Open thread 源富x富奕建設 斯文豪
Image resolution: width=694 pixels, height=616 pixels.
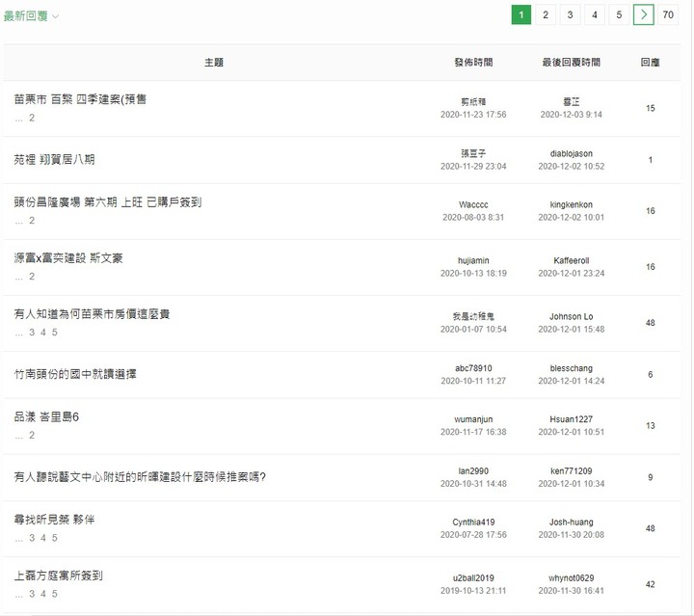click(68, 258)
